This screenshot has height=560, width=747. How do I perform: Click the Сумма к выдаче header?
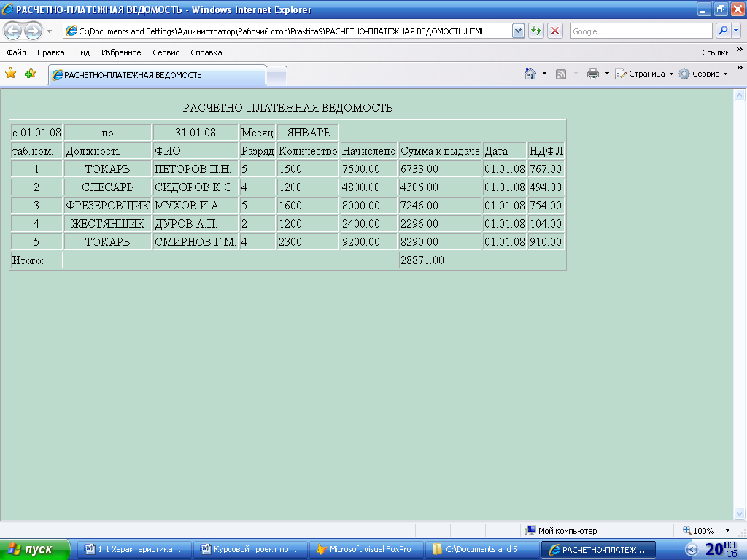click(x=440, y=151)
